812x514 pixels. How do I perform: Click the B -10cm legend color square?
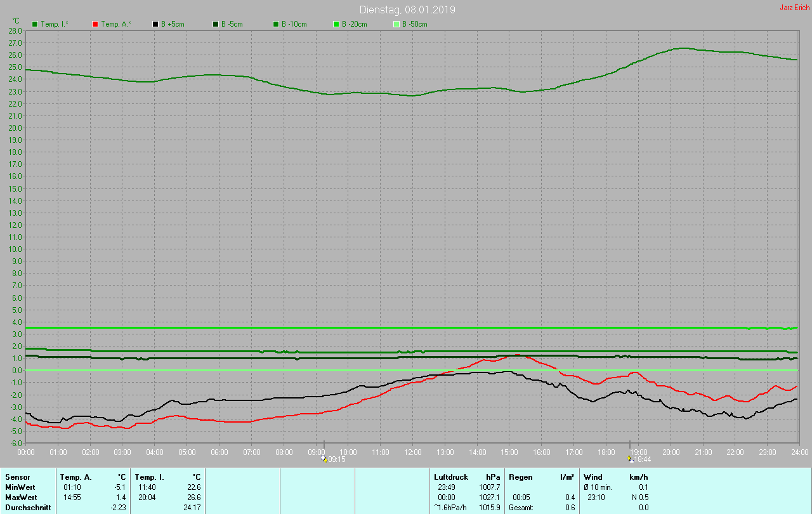(276, 24)
